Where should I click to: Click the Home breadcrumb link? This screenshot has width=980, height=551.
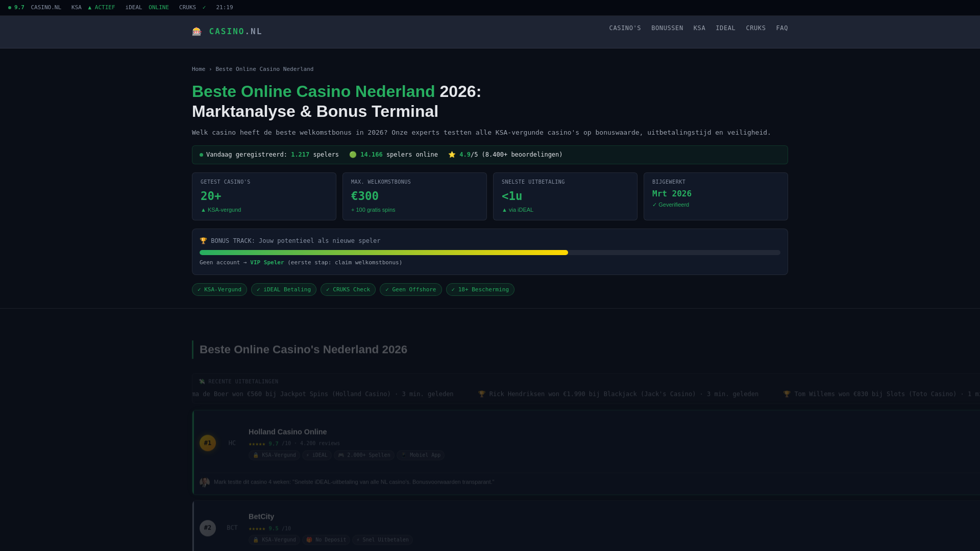[199, 69]
